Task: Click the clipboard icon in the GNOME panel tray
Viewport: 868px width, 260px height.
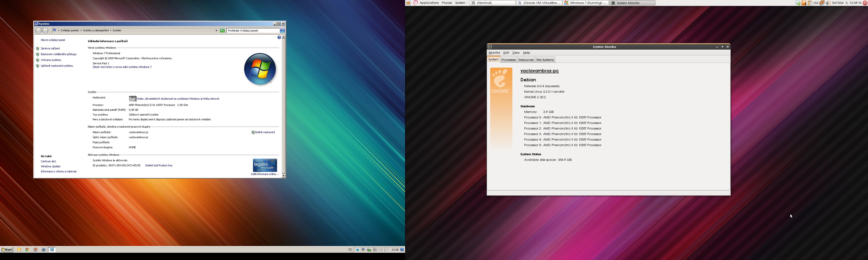Action: [x=810, y=3]
